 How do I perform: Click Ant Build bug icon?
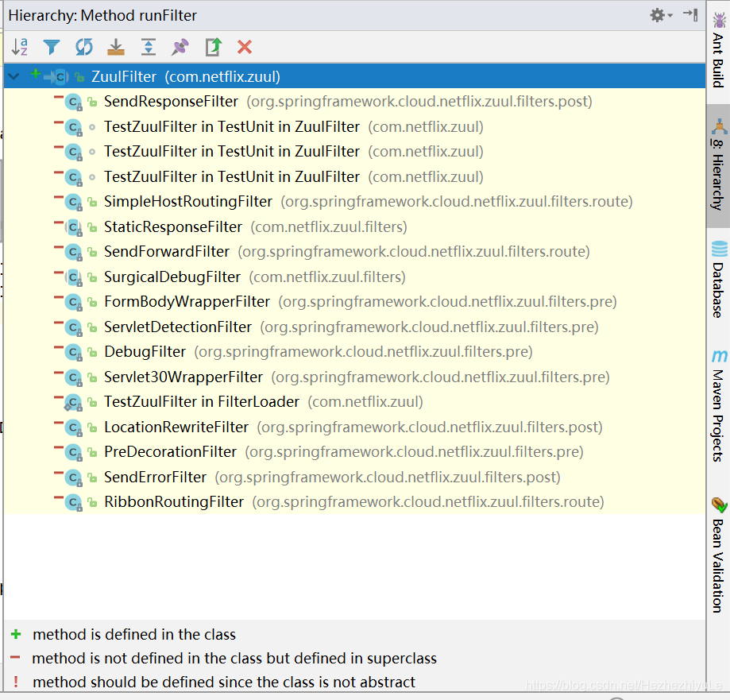pos(720,21)
